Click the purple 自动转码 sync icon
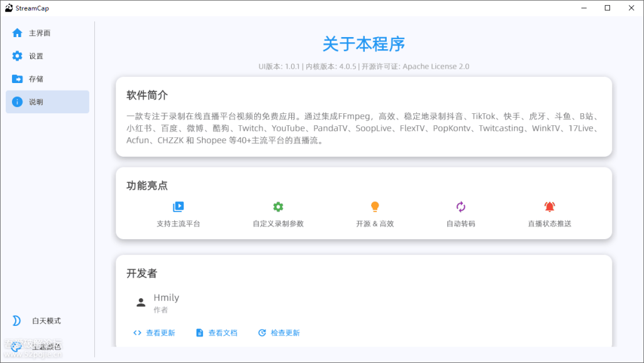The image size is (644, 363). pyautogui.click(x=461, y=206)
